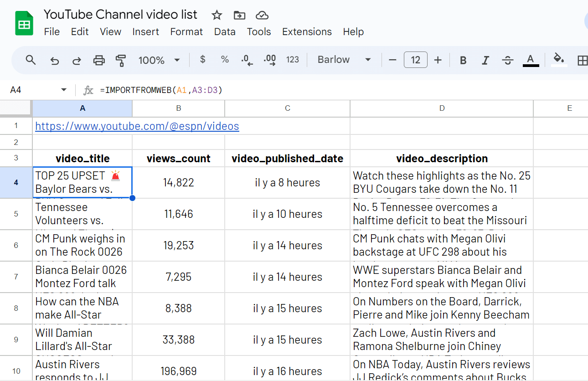Open the Data menu
The width and height of the screenshot is (588, 381).
[225, 32]
